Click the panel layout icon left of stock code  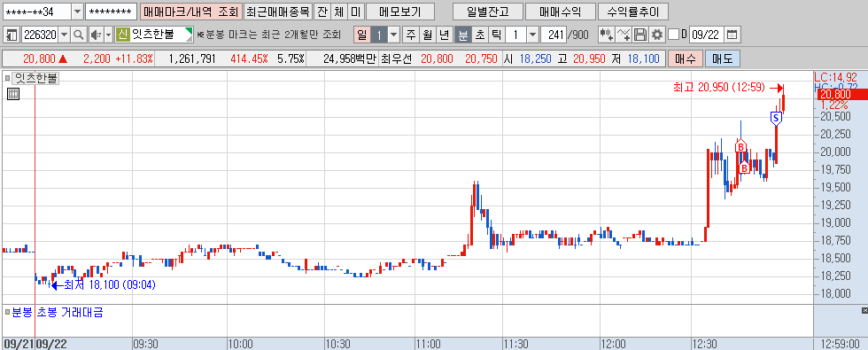click(x=11, y=35)
